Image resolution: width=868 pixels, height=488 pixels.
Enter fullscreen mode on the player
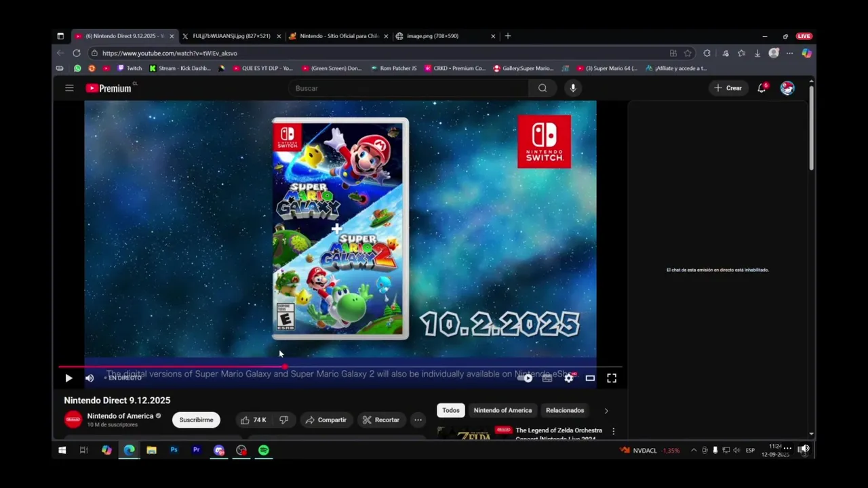click(x=612, y=378)
